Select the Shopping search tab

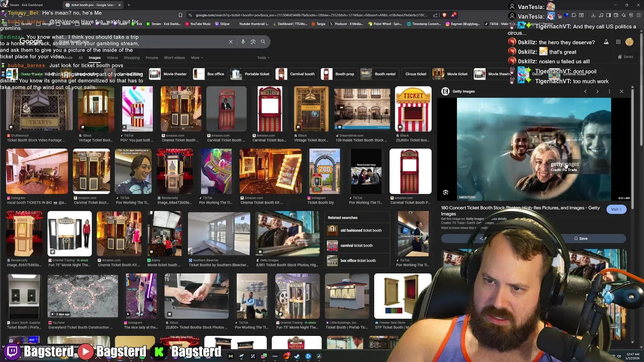click(132, 58)
